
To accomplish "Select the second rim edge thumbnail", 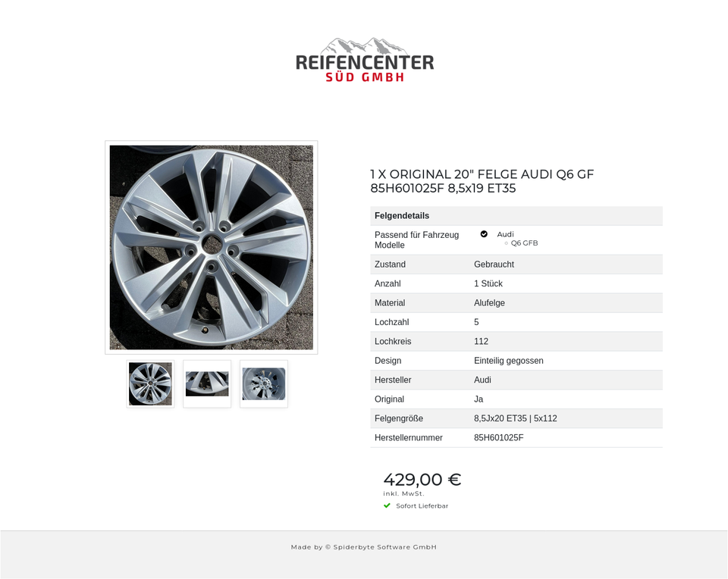I will tap(207, 383).
